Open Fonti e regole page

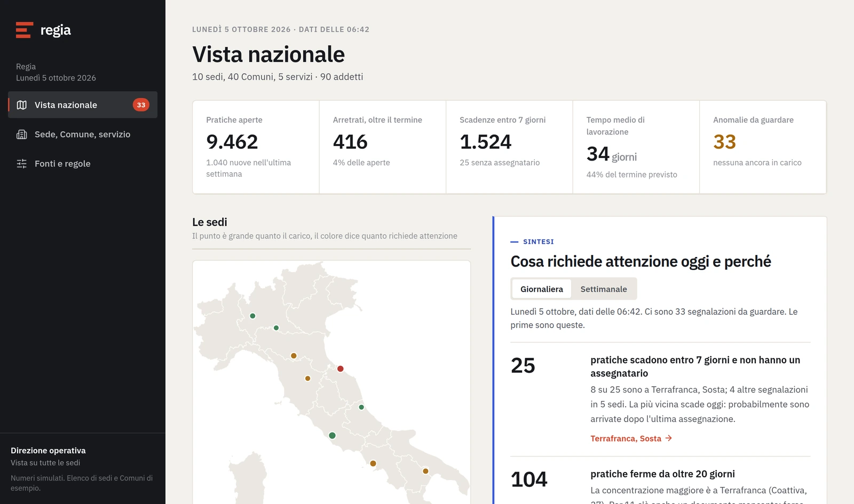83,164
